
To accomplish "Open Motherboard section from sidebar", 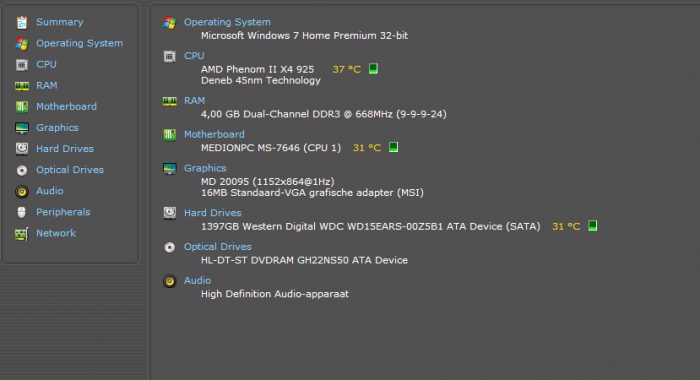I will (x=66, y=106).
